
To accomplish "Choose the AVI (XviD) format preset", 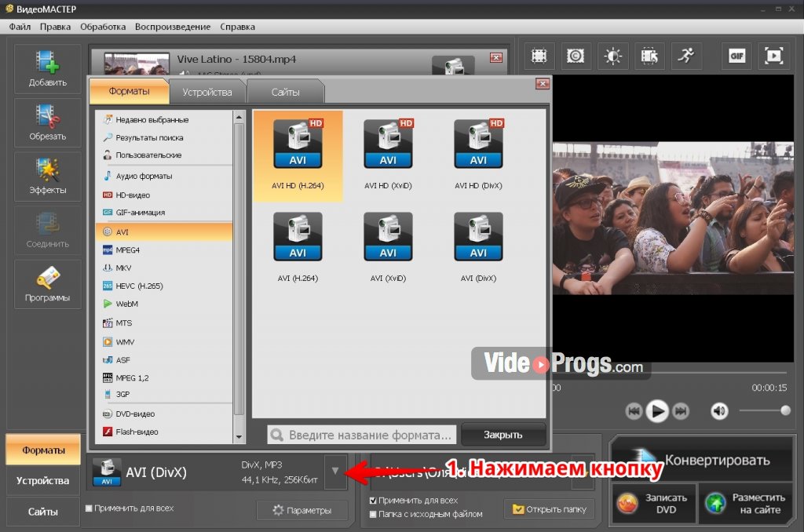I will tap(388, 247).
